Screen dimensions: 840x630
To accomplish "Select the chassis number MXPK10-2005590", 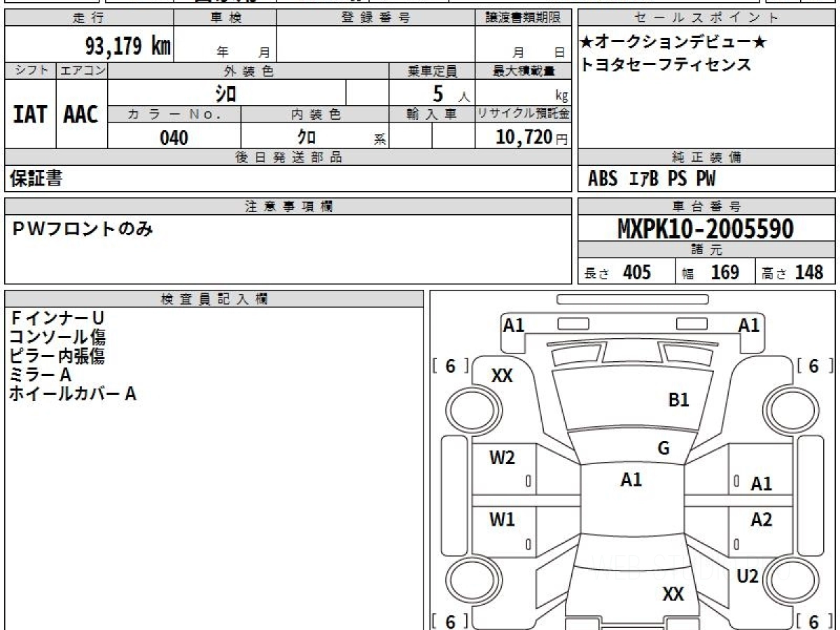I will coord(706,228).
